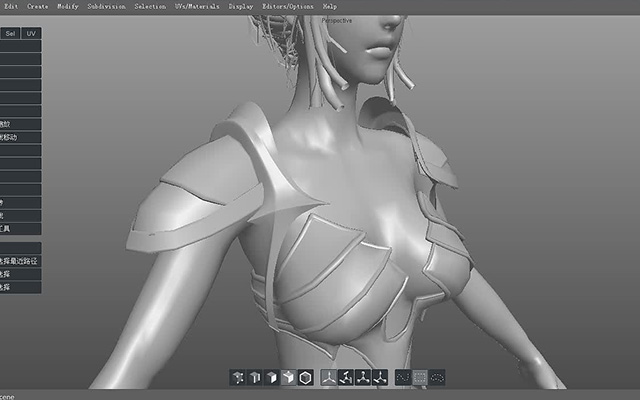
Task: Open the UVs/Materials menu
Action: 197,7
